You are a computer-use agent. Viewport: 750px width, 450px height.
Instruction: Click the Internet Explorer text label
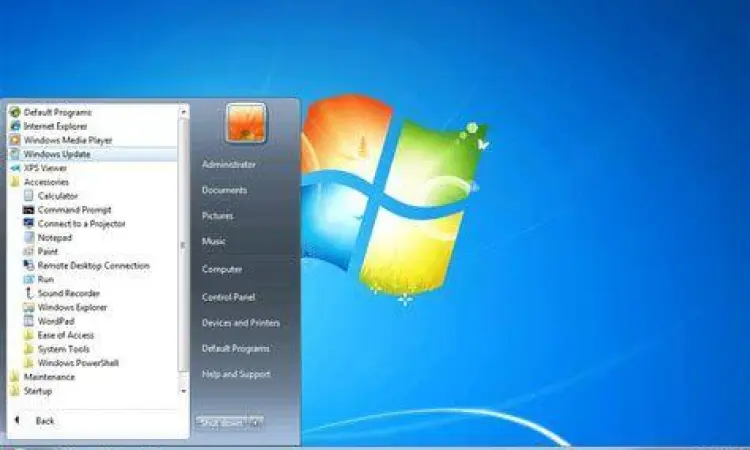pyautogui.click(x=55, y=126)
